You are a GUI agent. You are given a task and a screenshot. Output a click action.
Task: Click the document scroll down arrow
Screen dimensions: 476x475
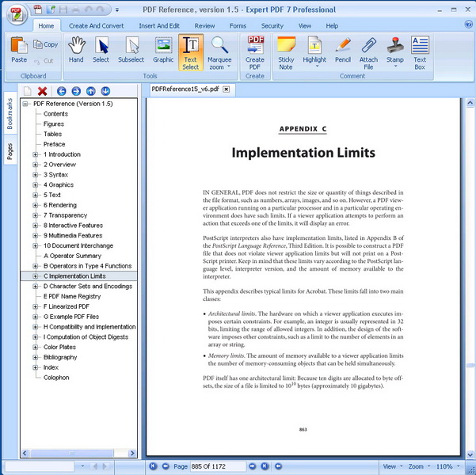[x=470, y=454]
